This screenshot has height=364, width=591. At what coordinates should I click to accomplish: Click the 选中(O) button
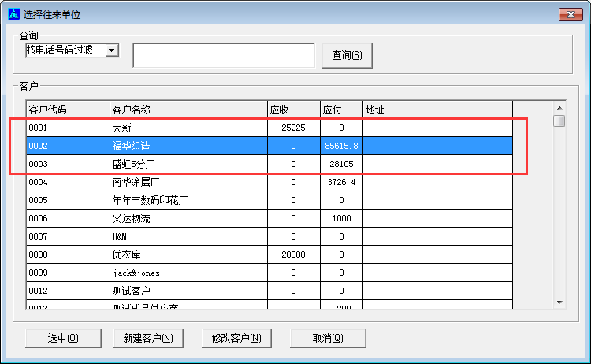click(63, 338)
